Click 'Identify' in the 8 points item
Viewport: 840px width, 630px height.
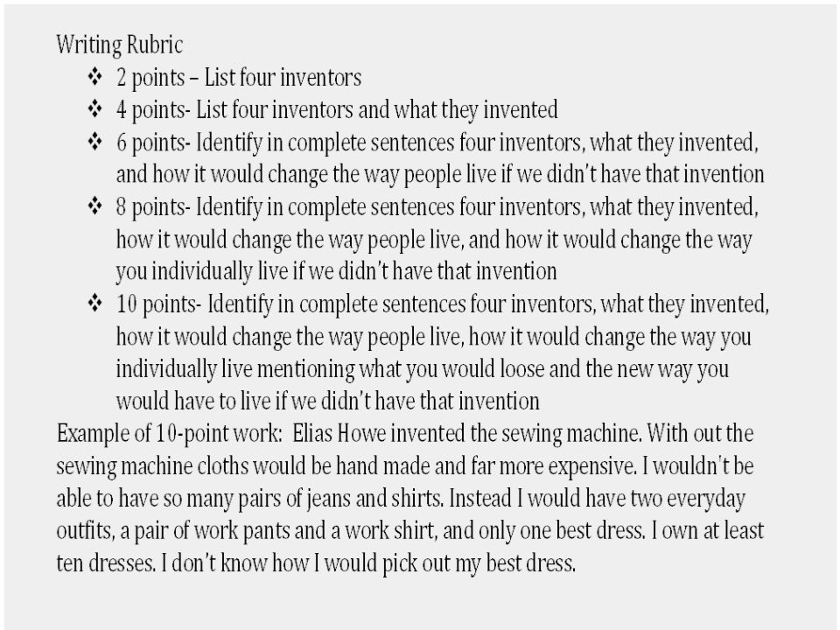point(229,208)
